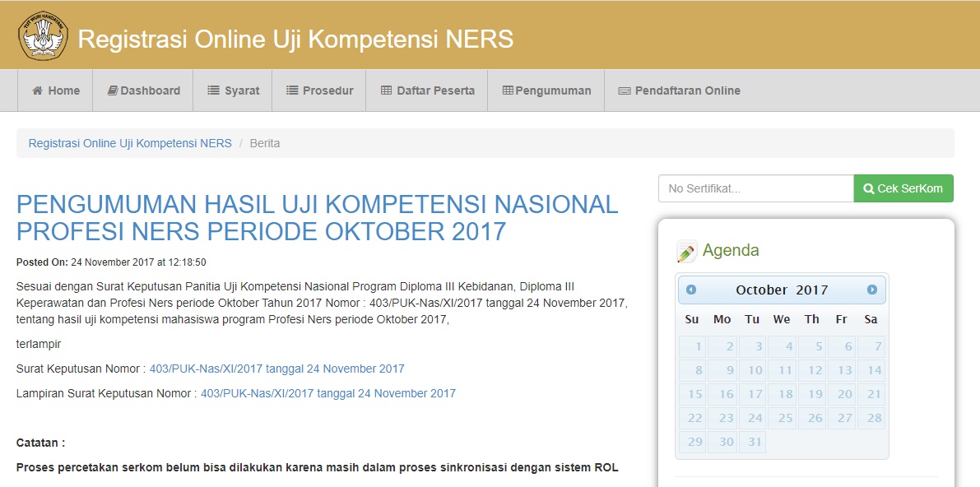Select October 15 on the calendar
The image size is (980, 487).
(694, 394)
